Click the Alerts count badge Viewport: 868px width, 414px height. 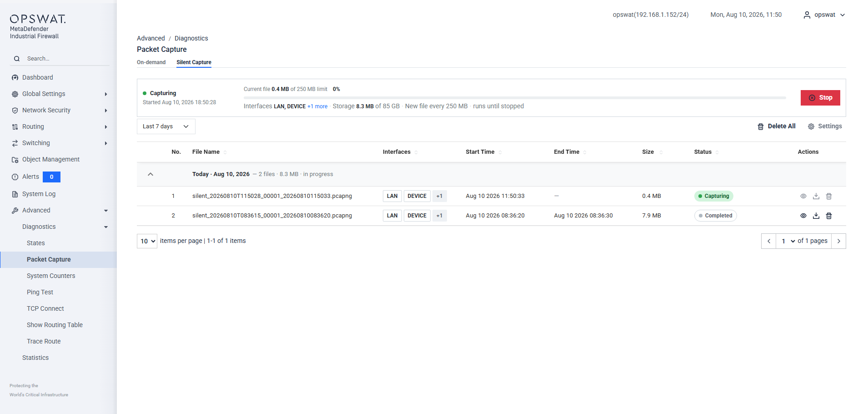51,177
